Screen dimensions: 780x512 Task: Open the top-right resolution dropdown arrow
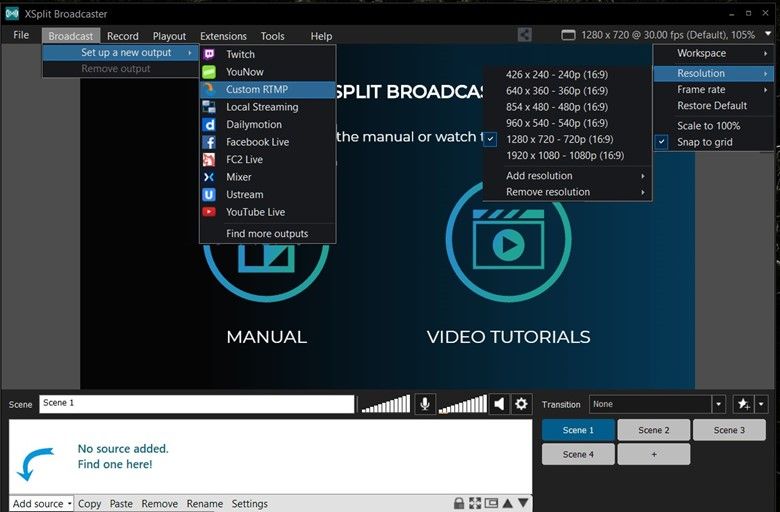[x=768, y=34]
